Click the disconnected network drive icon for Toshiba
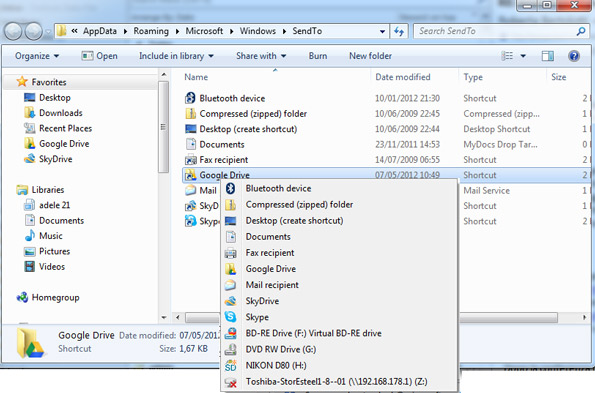Screen dimensions: 595x393 230,382
